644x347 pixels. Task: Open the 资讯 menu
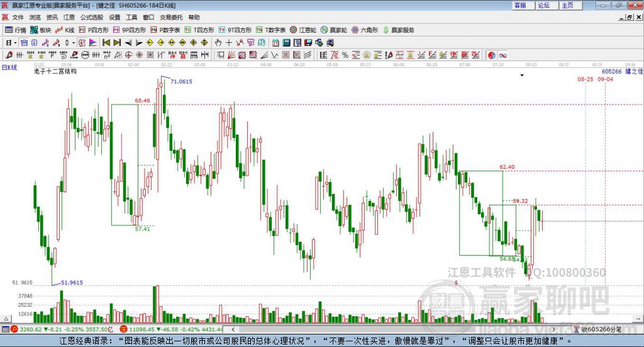pos(52,17)
